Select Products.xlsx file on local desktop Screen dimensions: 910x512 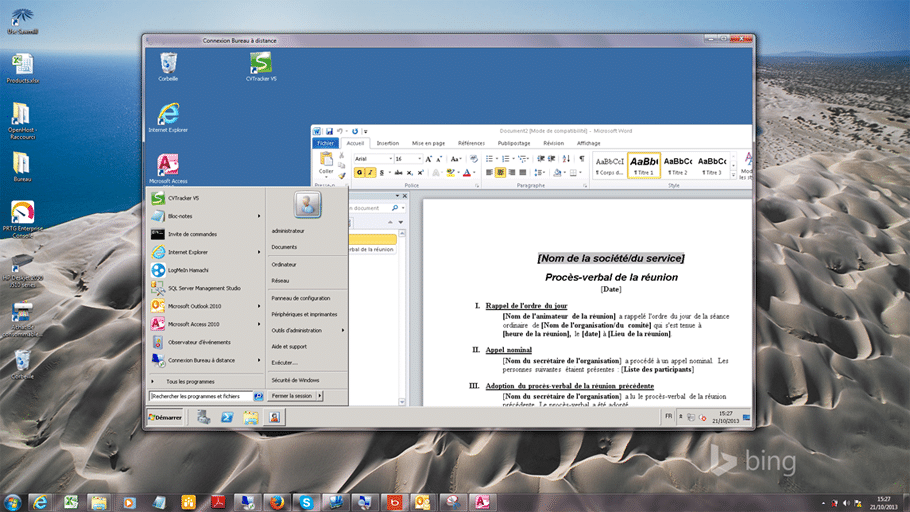coord(23,69)
